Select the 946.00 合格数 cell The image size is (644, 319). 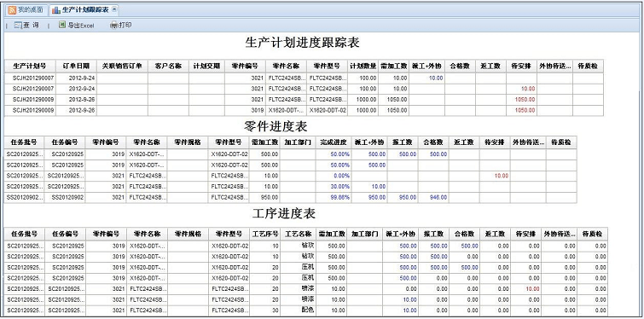pos(433,198)
